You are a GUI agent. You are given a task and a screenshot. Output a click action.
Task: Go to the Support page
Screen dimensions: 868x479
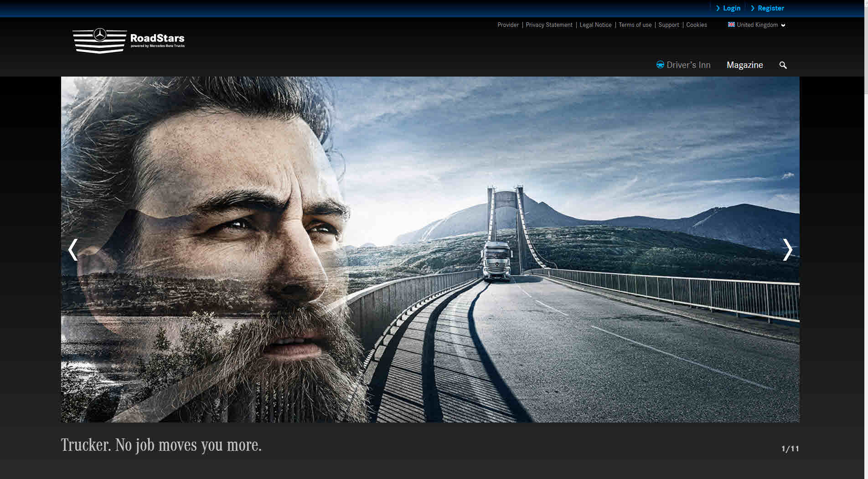[x=668, y=25]
